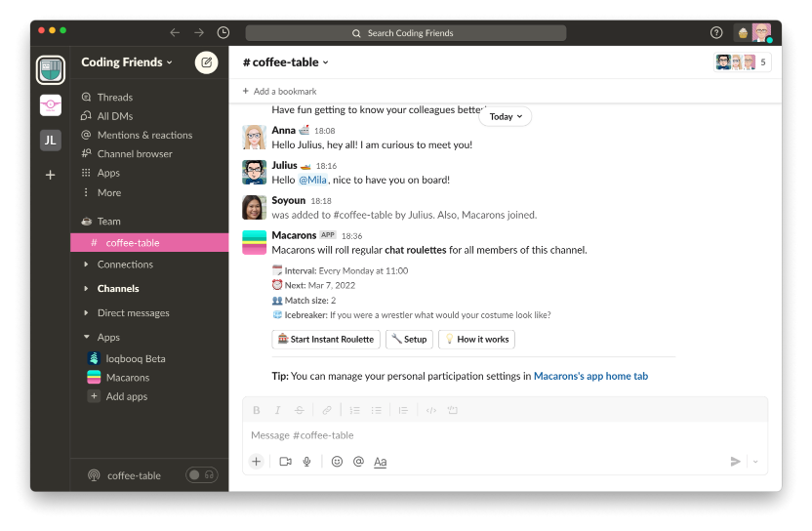Screen dimensions: 812x531
Task: Insert a blockquote in composer
Action: coord(403,410)
